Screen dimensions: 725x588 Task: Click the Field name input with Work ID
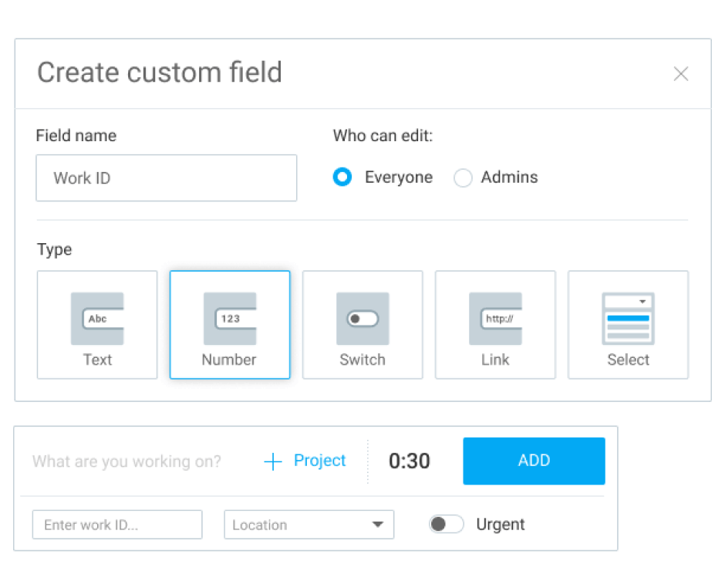(166, 178)
